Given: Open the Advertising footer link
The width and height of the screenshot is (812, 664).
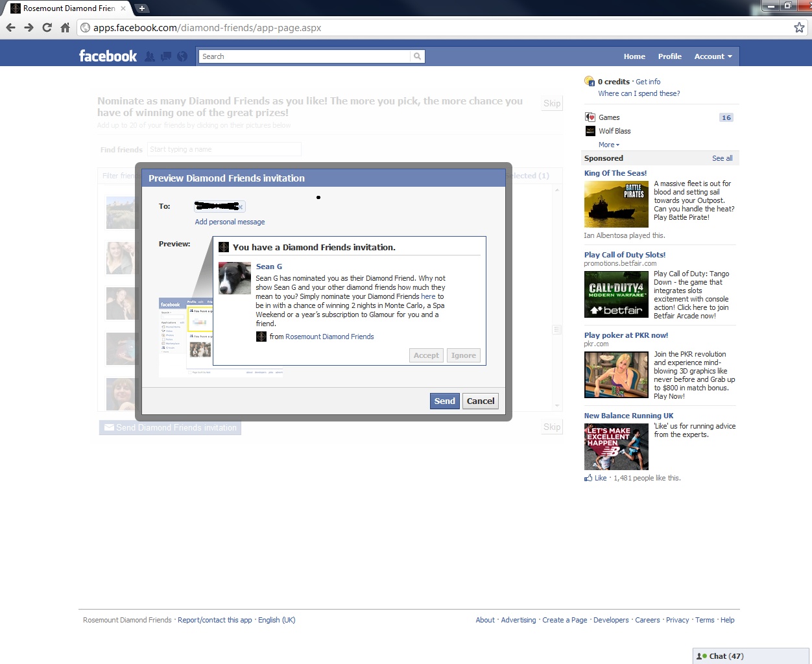Looking at the screenshot, I should (x=518, y=620).
